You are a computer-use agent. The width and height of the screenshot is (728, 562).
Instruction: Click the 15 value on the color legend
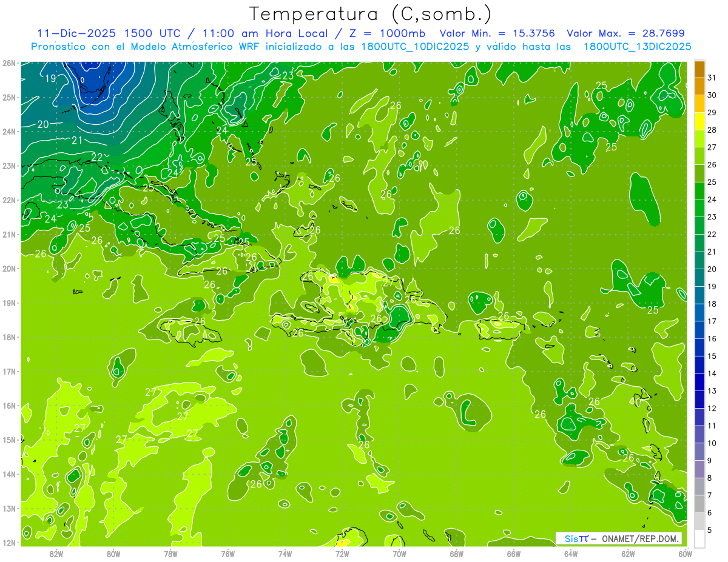click(x=712, y=356)
